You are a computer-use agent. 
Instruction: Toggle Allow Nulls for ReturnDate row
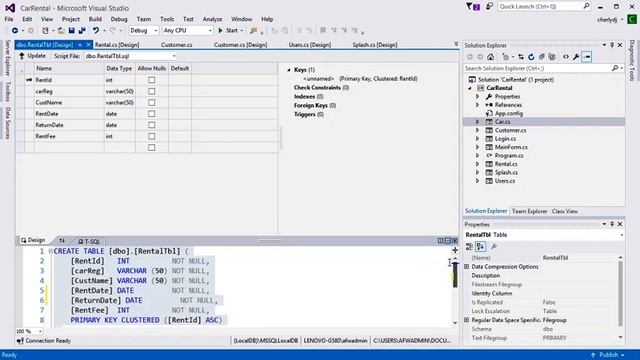pos(151,125)
